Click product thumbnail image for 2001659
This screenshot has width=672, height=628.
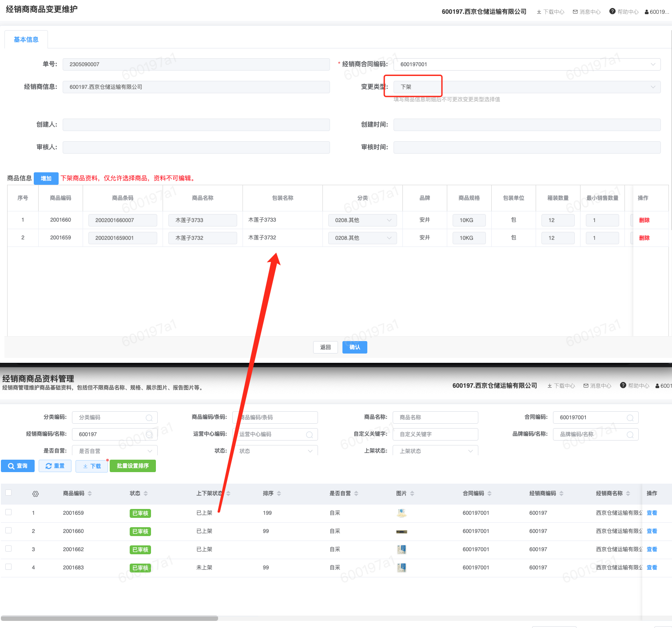[402, 513]
